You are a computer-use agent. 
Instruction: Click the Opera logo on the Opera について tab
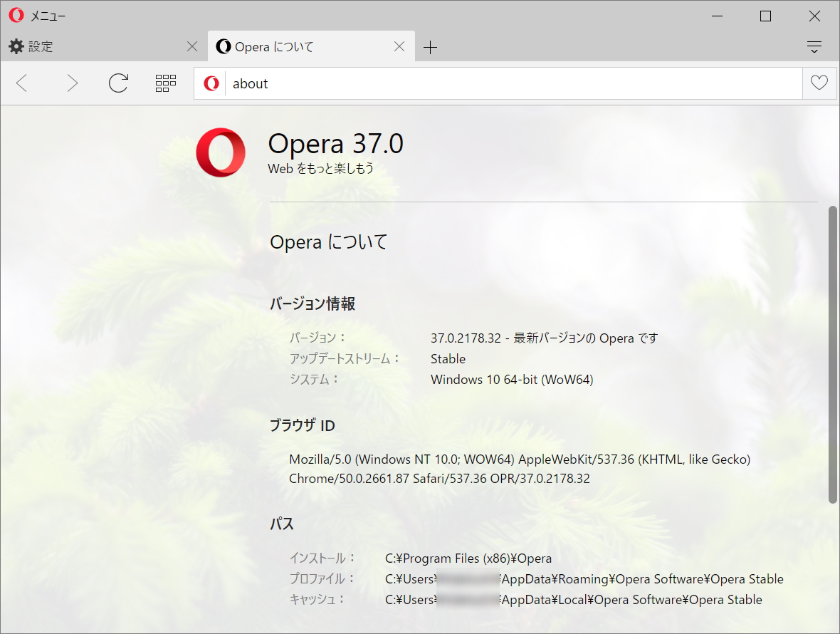point(224,46)
